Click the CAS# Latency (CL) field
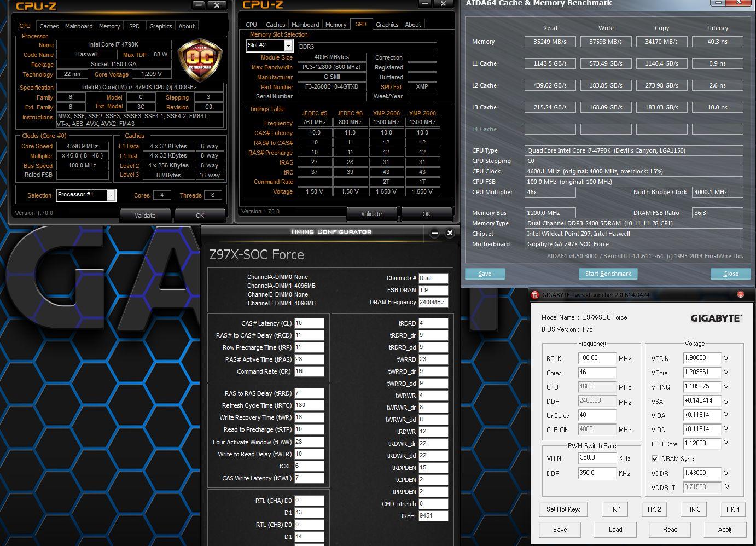756x546 pixels. pos(309,323)
